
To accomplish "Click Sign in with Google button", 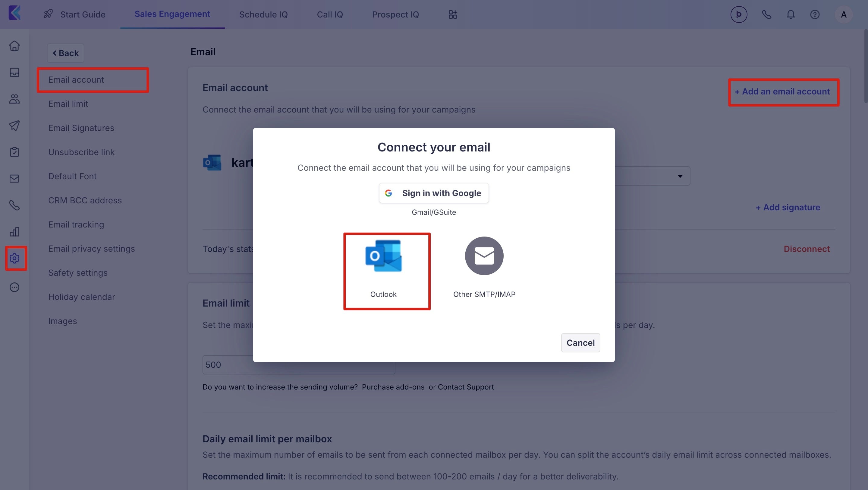I will point(434,193).
